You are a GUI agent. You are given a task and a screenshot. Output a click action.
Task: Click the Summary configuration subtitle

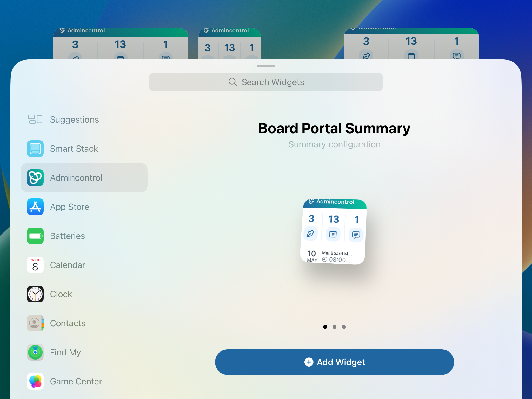(x=335, y=144)
